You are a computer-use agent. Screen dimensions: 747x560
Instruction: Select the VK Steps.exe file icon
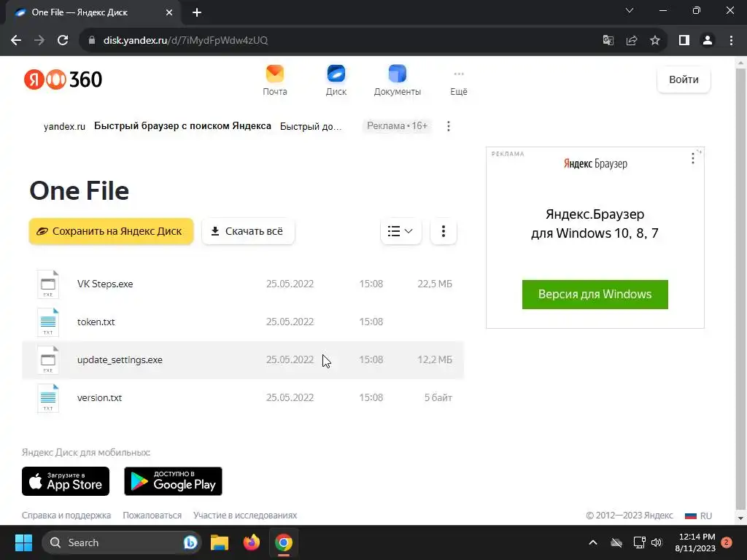pos(48,284)
